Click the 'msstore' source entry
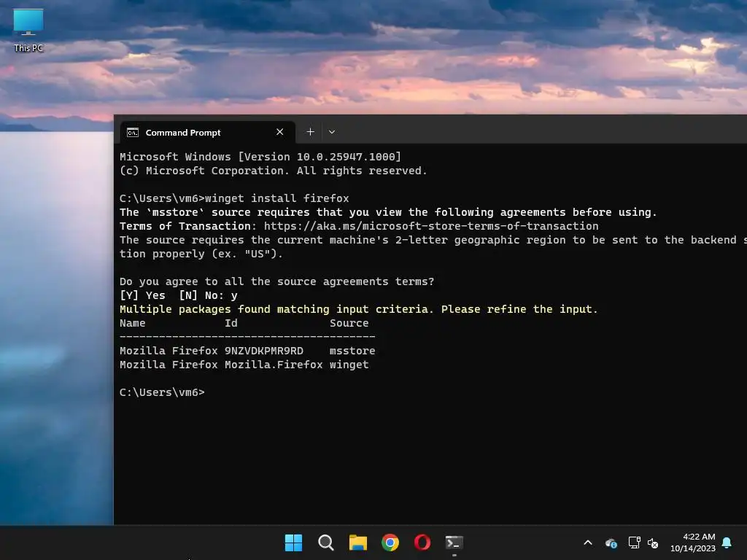 352,351
